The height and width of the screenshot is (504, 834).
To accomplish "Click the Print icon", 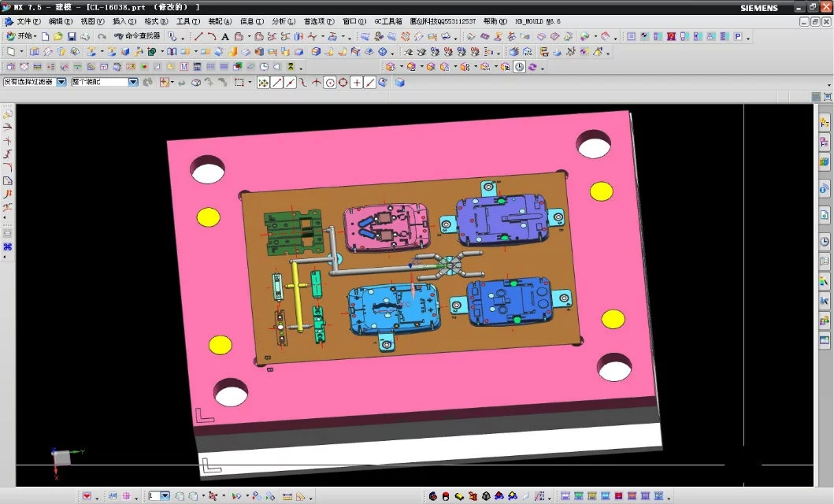I will tap(84, 37).
